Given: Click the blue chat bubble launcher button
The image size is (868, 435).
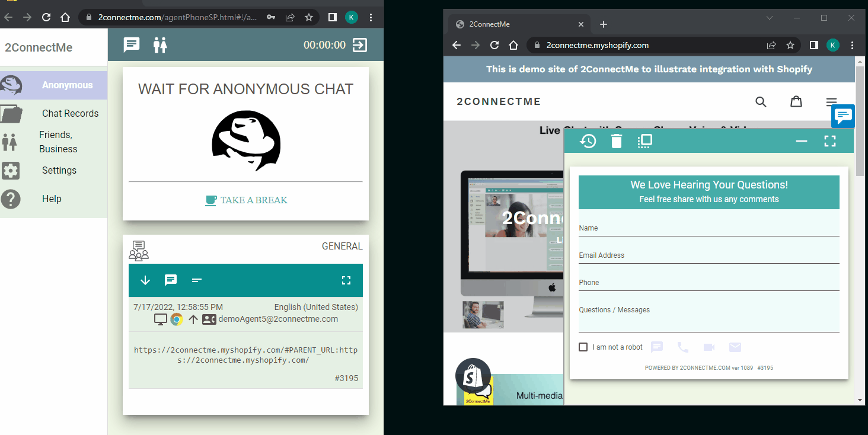Looking at the screenshot, I should pyautogui.click(x=843, y=116).
